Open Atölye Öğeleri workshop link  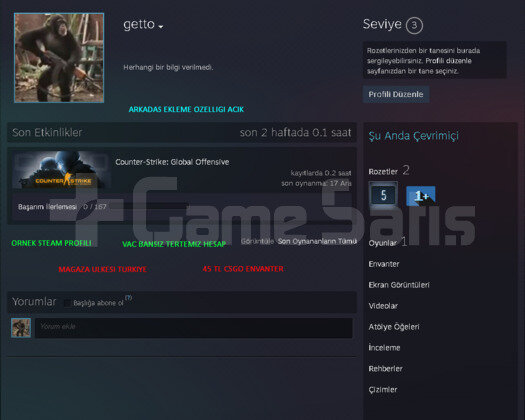pyautogui.click(x=394, y=327)
